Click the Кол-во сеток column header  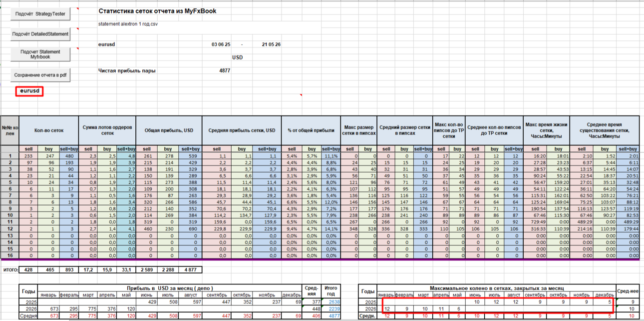(x=48, y=130)
